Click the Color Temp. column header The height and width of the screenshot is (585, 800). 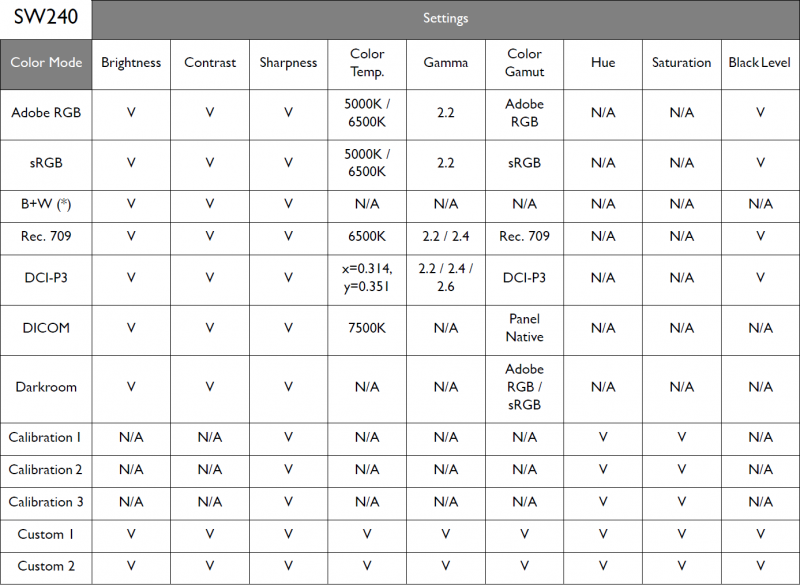367,63
